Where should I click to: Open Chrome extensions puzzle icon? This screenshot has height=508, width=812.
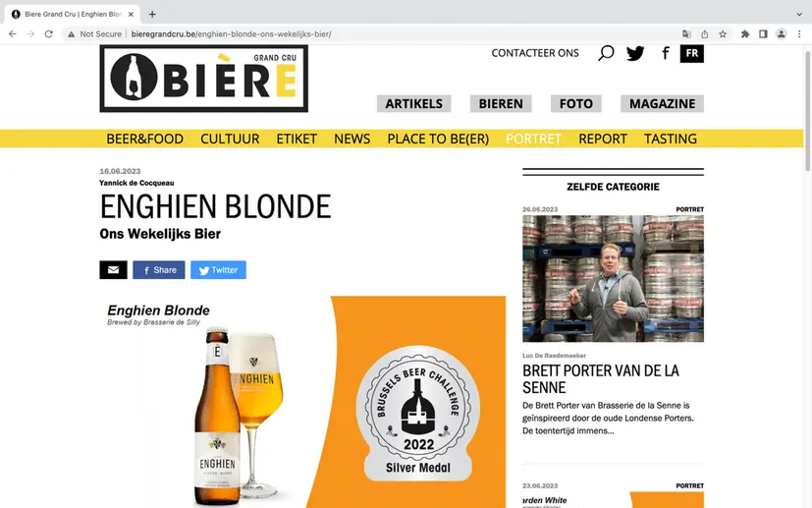745,34
